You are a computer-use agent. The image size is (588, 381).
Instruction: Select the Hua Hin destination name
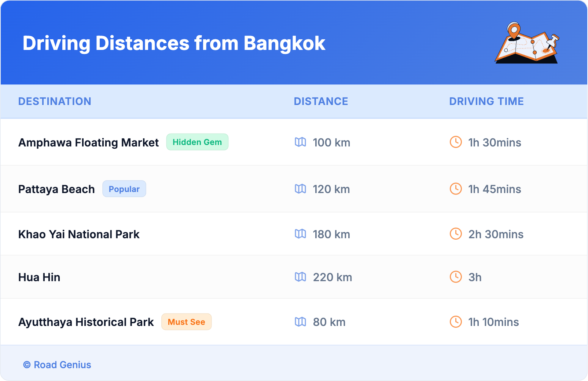click(x=39, y=277)
